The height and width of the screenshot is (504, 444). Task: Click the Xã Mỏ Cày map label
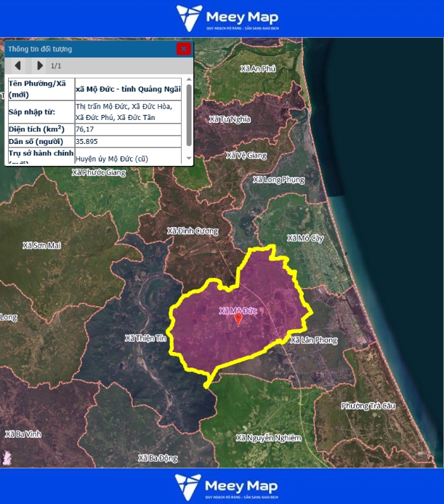tap(305, 238)
